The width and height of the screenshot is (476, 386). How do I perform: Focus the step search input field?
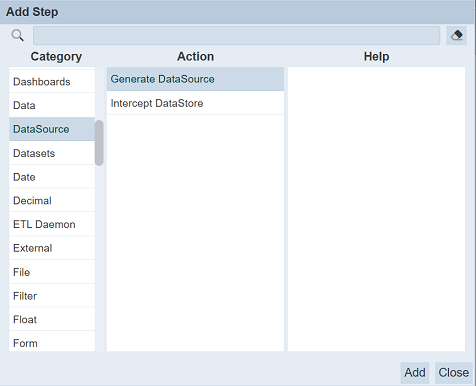236,35
